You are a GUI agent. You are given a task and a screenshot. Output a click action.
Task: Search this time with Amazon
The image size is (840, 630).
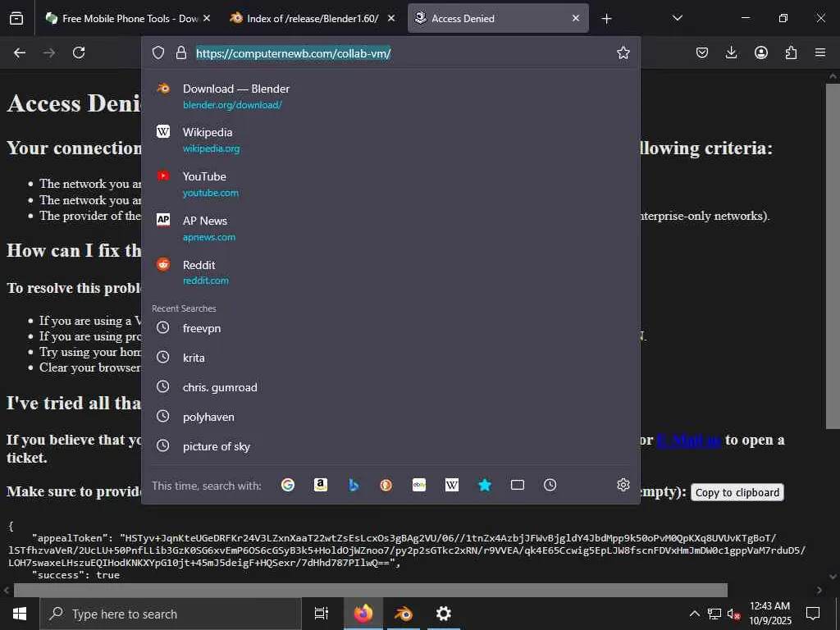click(x=321, y=486)
